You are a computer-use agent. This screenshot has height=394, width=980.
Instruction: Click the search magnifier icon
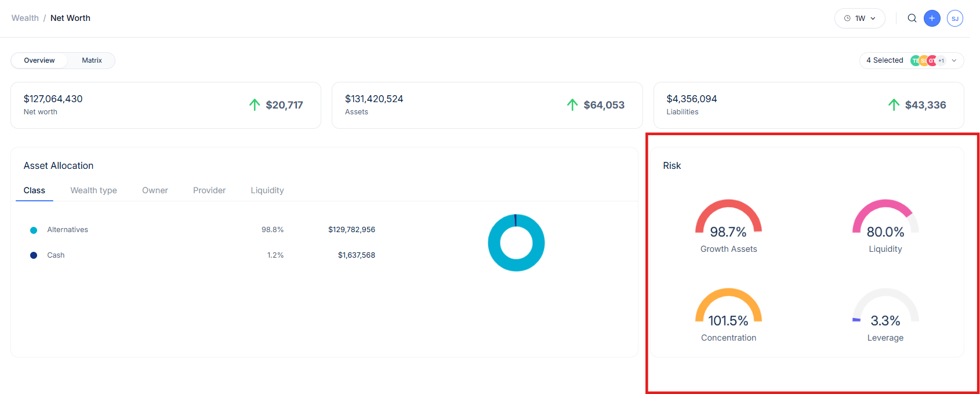(912, 18)
